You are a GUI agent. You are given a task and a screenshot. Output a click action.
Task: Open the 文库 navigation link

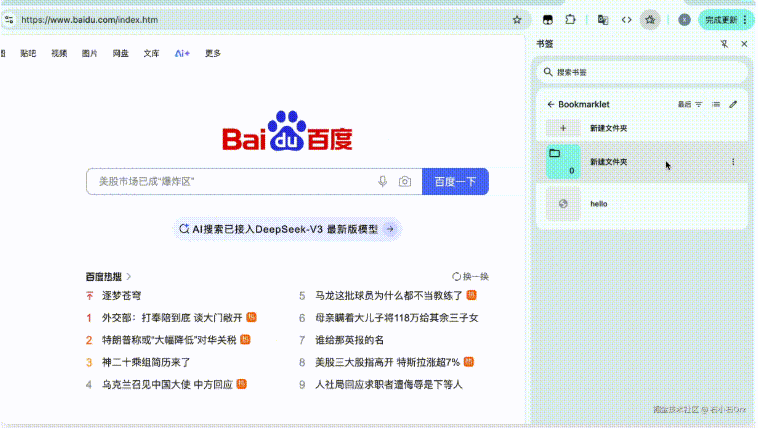click(151, 54)
